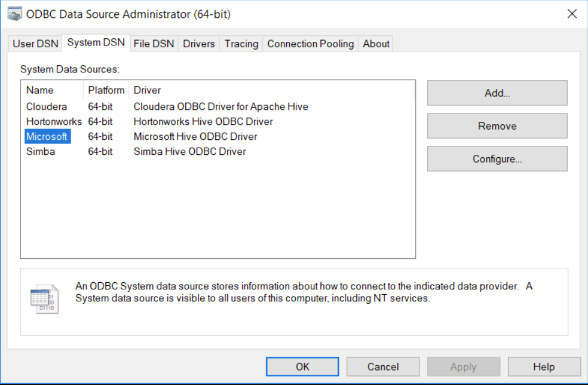Select the Simba data source

(41, 152)
